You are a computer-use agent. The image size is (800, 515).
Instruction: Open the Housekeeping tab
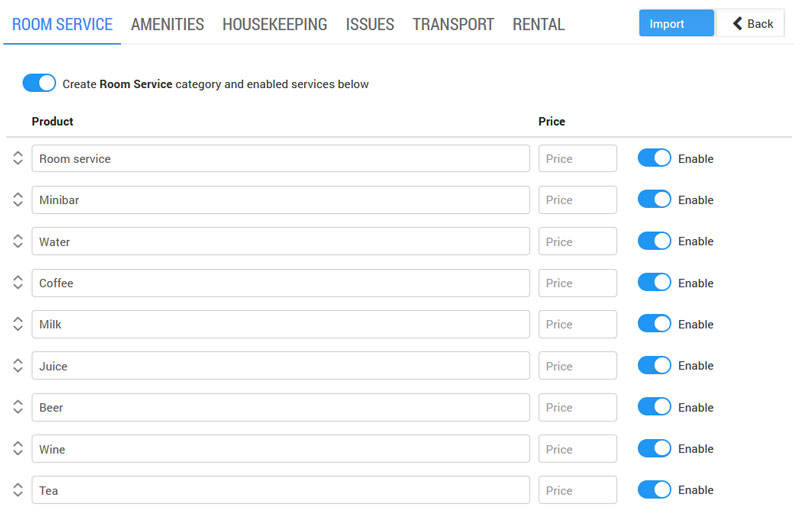(274, 24)
